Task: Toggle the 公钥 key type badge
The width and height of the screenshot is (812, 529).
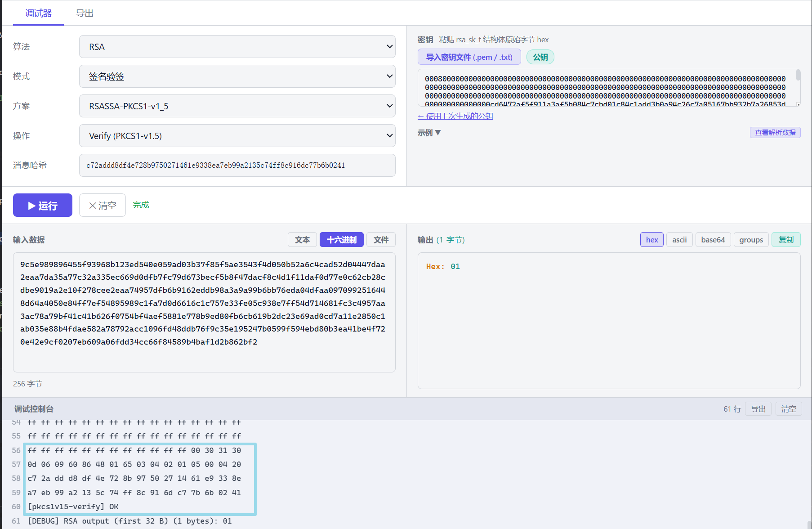Action: (x=540, y=57)
